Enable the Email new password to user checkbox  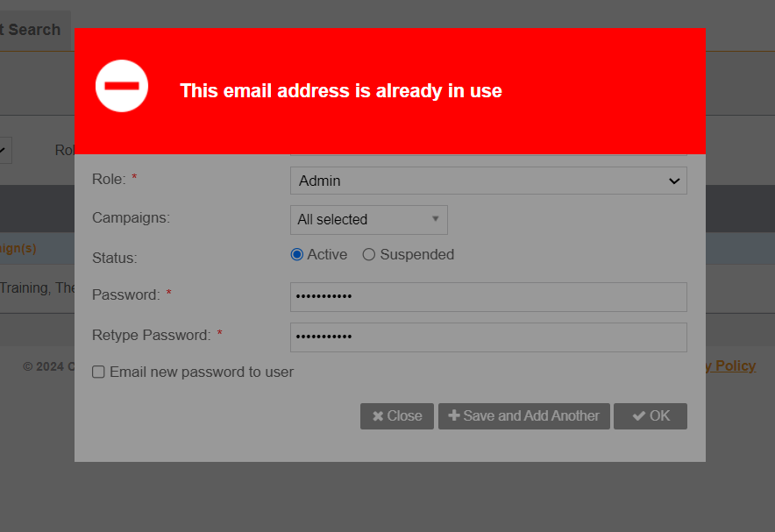(99, 372)
